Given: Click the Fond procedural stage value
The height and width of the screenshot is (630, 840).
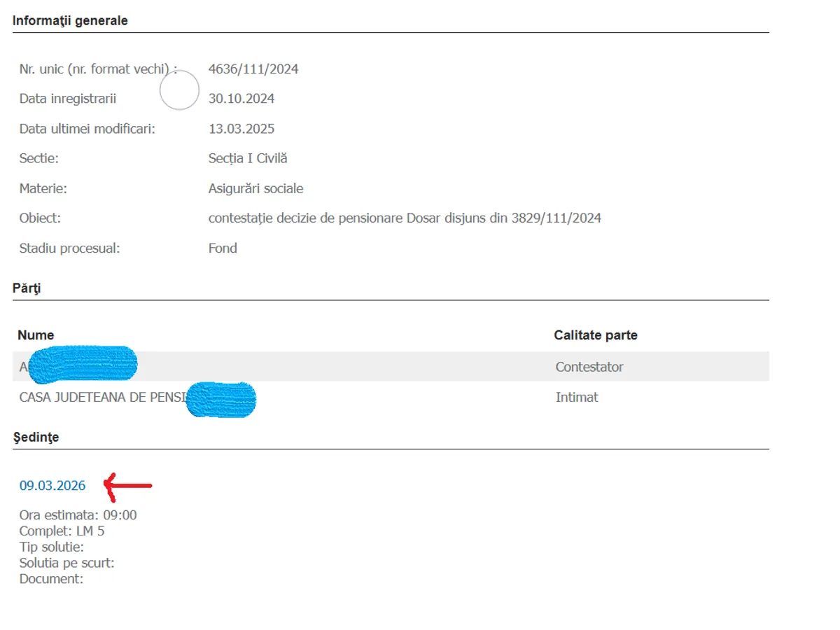Looking at the screenshot, I should [x=223, y=248].
